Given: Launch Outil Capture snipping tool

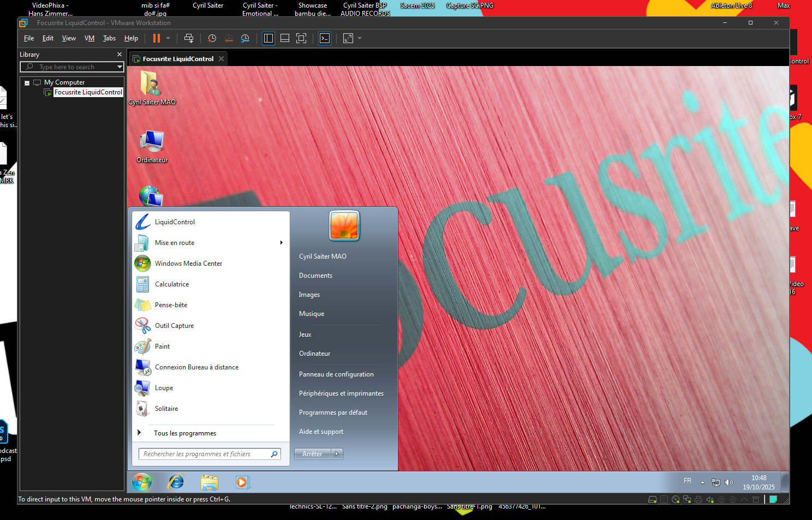Looking at the screenshot, I should 211,326.
